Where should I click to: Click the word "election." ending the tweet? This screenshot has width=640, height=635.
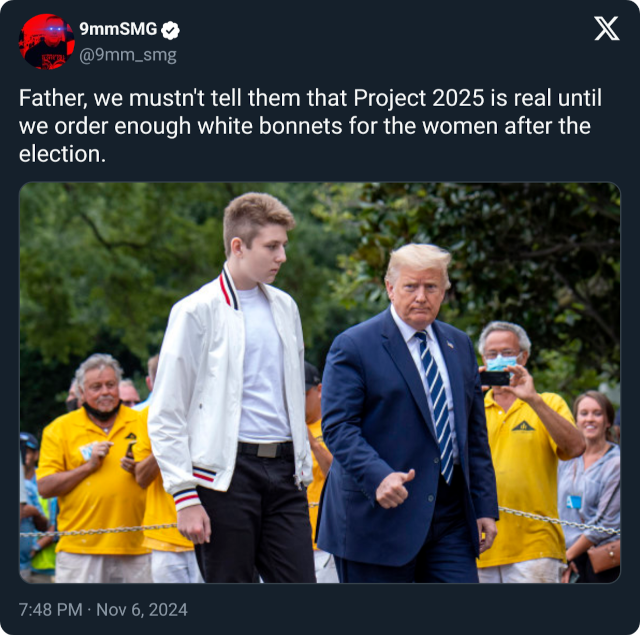coord(62,154)
